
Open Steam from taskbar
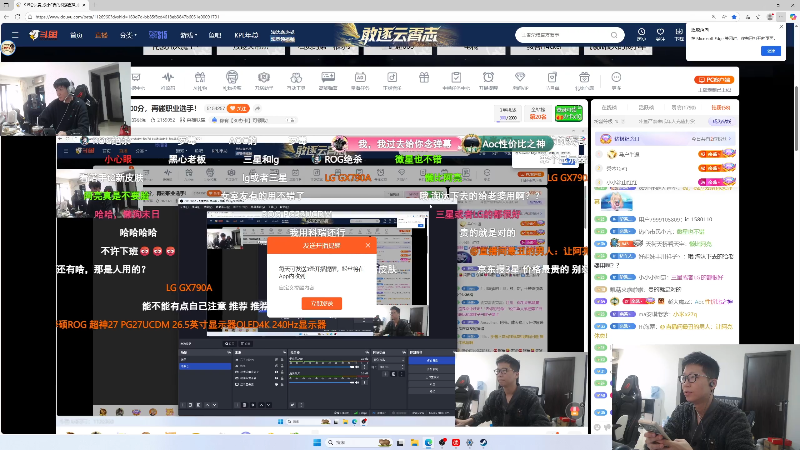[x=483, y=442]
